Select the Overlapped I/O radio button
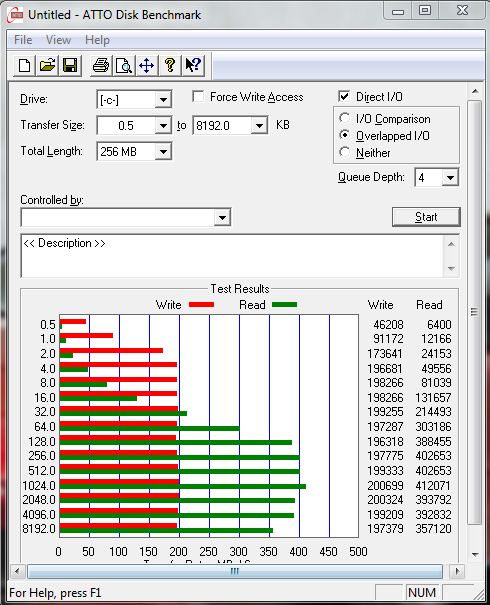Screen dimensions: 490x605 tap(344, 135)
